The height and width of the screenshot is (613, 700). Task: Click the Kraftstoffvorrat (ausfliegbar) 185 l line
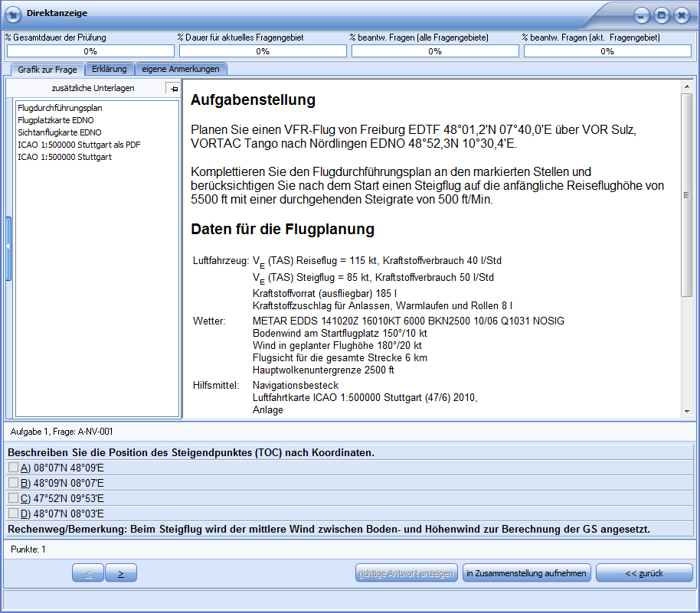[325, 294]
